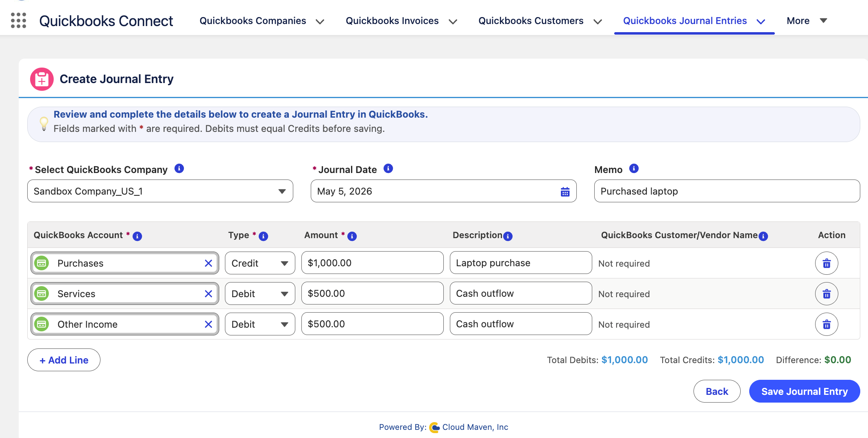Clear the Services account selection

pyautogui.click(x=208, y=294)
